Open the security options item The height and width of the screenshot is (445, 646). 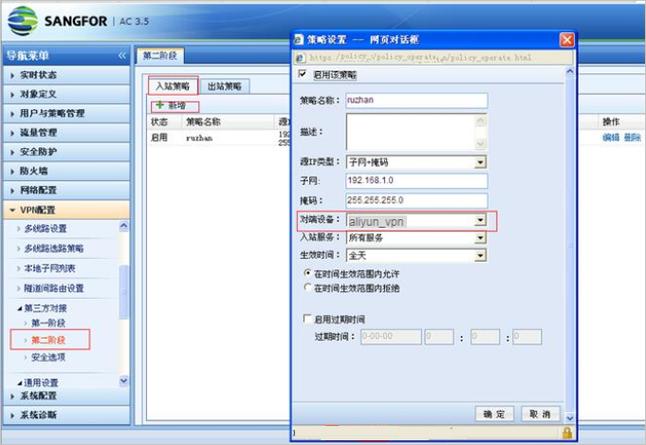[x=48, y=357]
